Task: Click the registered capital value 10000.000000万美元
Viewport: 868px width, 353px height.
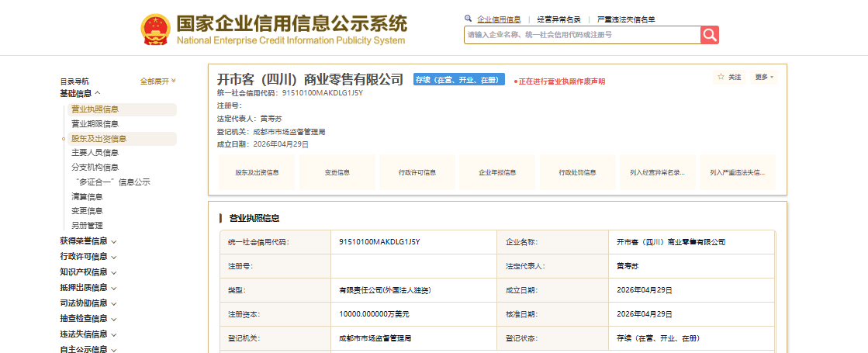Action: (x=374, y=314)
